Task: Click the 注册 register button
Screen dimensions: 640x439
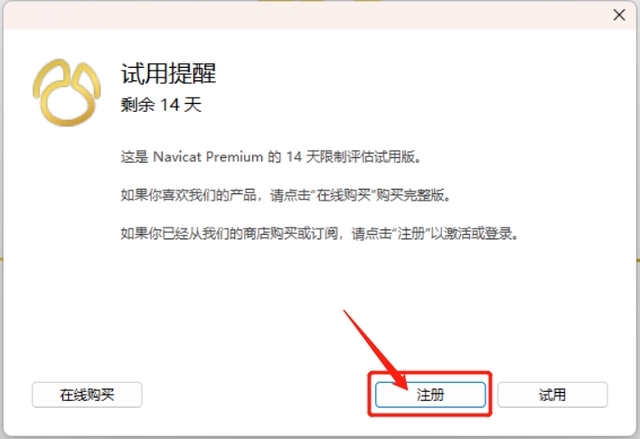Action: [x=430, y=395]
